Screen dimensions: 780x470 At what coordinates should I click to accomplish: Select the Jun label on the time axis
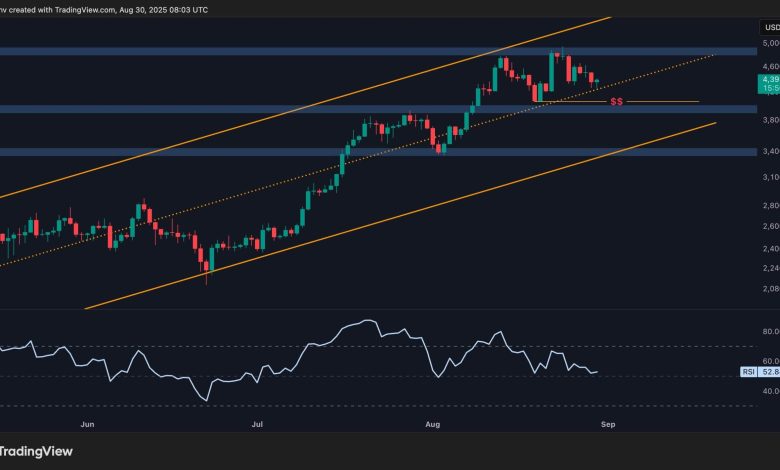click(87, 424)
